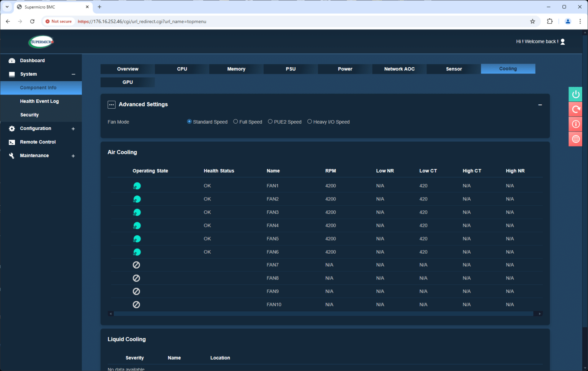Select Standard Speed fan mode
This screenshot has height=371, width=588.
point(189,122)
